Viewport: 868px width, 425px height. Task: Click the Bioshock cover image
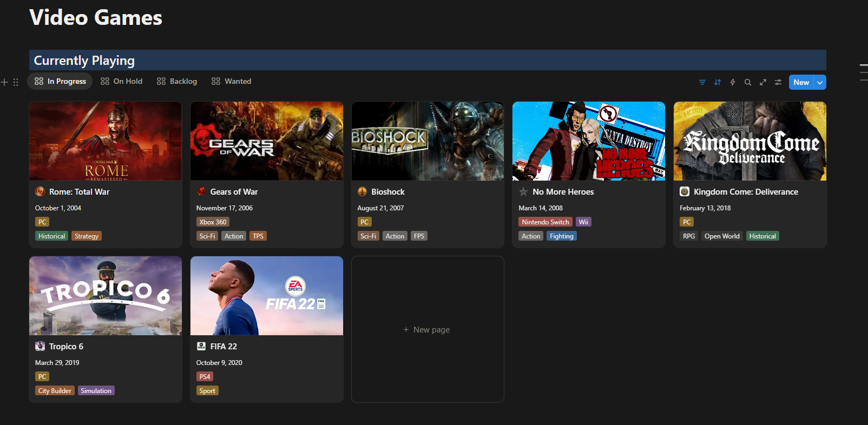(428, 141)
